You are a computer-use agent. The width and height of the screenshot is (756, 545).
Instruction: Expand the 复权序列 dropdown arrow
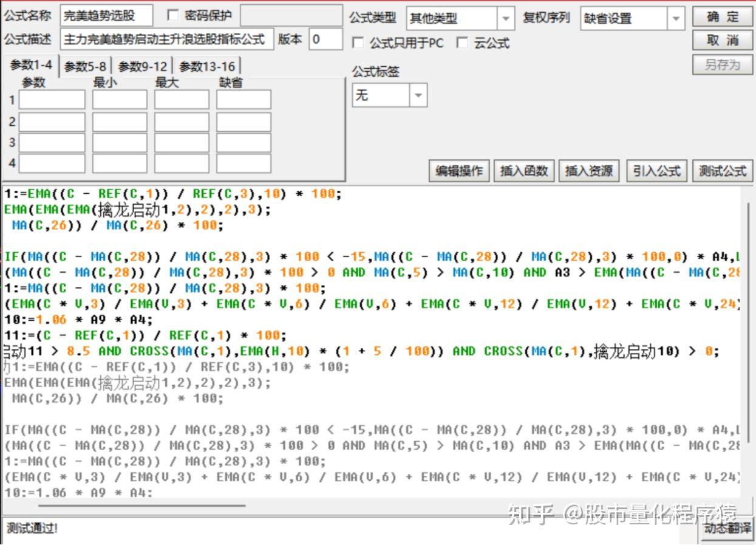(x=676, y=19)
